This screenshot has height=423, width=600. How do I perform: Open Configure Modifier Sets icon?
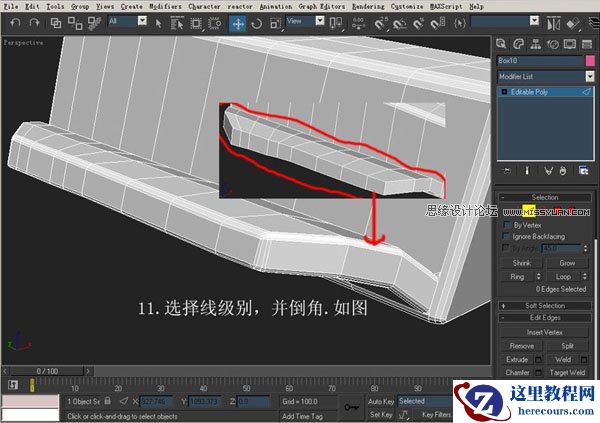pyautogui.click(x=583, y=171)
